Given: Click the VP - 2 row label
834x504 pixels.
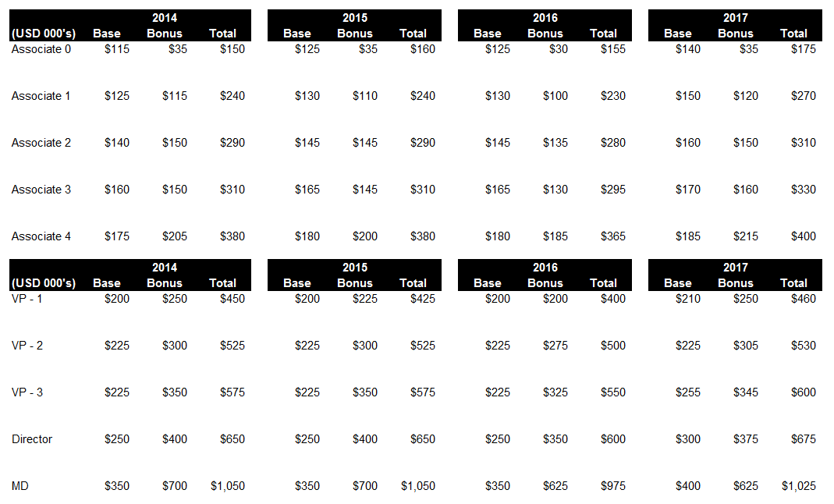Looking at the screenshot, I should (27, 346).
